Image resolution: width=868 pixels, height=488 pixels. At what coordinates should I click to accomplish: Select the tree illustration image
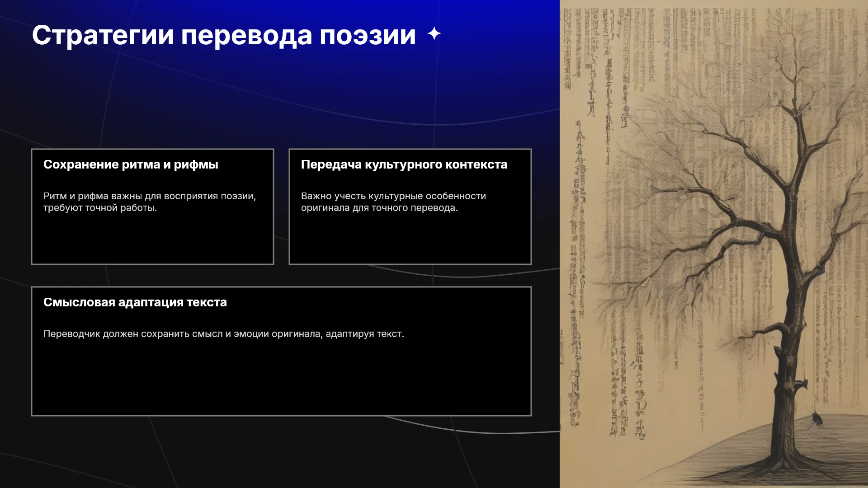(714, 244)
